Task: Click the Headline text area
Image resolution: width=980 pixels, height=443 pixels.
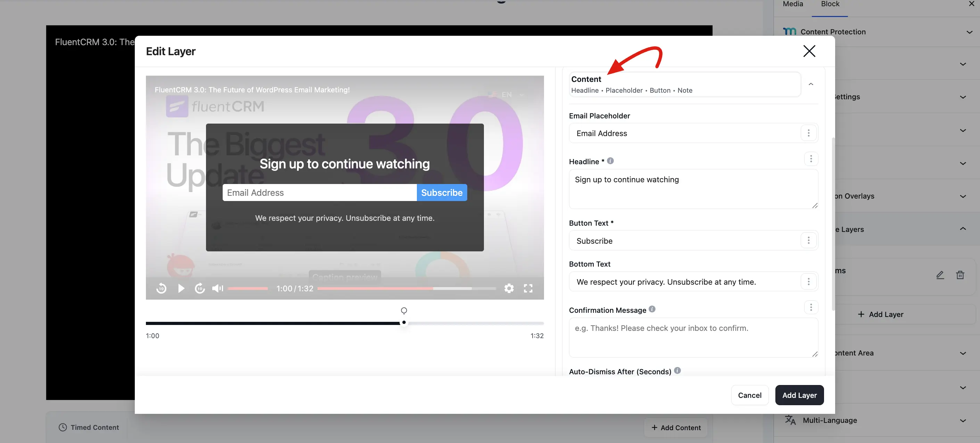Action: click(693, 189)
